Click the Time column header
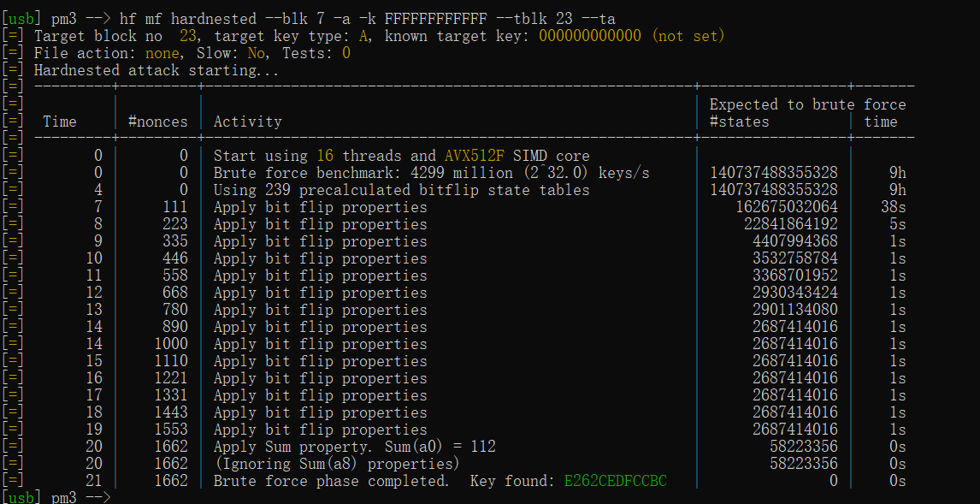This screenshot has width=980, height=504. pos(60,122)
